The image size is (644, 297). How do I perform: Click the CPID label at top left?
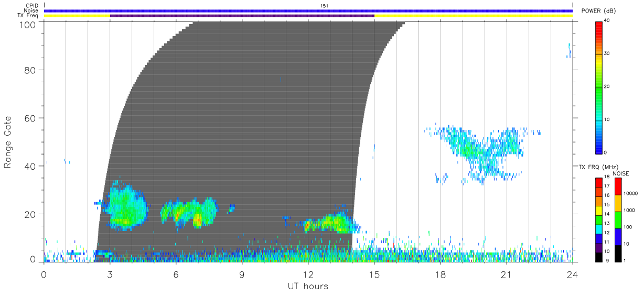[31, 6]
